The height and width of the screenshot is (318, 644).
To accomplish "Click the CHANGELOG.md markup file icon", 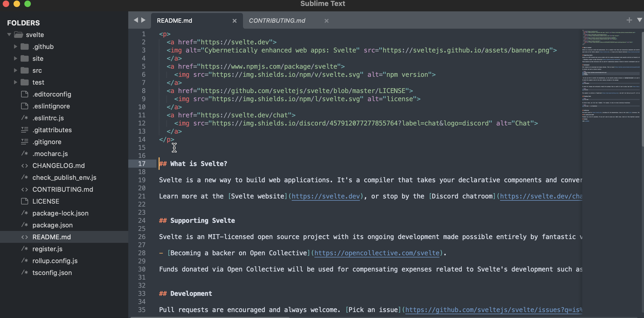I will pos(25,165).
